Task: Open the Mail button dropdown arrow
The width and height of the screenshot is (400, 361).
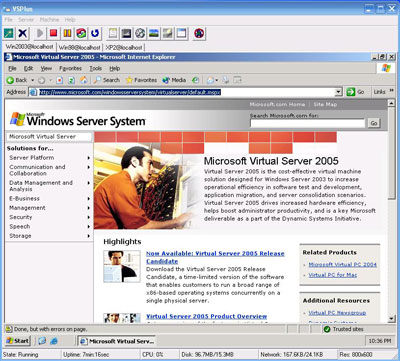Action: pyautogui.click(x=217, y=80)
